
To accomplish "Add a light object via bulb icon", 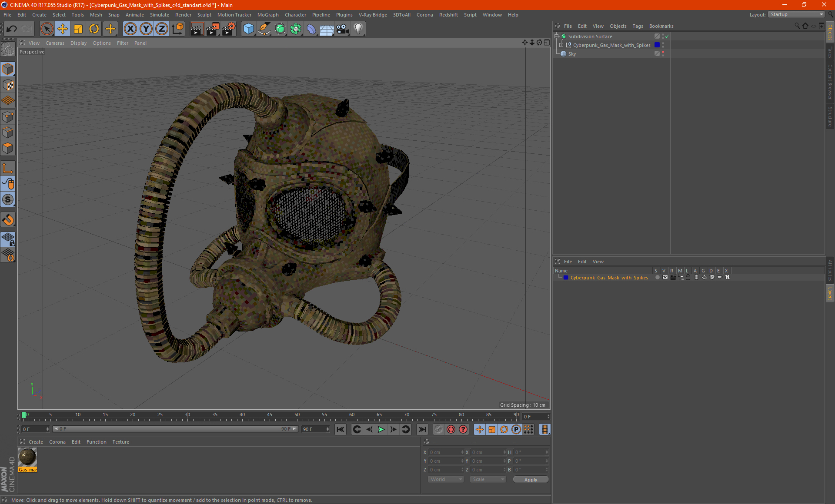I will point(358,29).
